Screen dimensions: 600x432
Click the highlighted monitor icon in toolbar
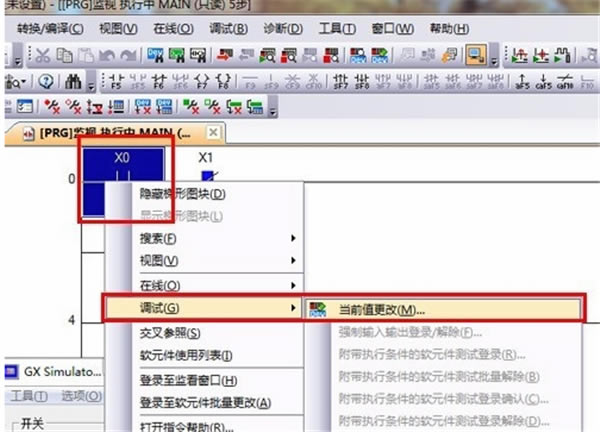coord(476,55)
